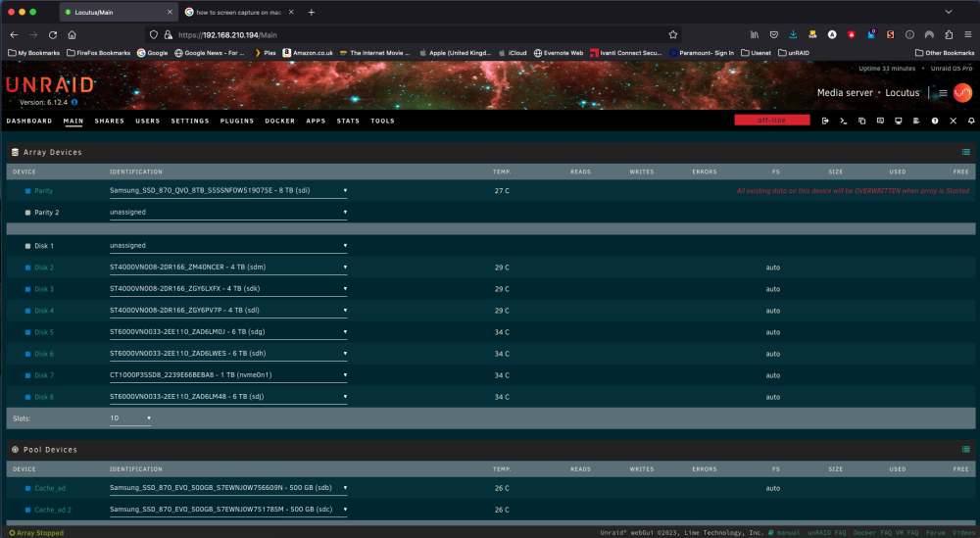Open the Forum footer link
The width and height of the screenshot is (980, 538).
coord(936,532)
